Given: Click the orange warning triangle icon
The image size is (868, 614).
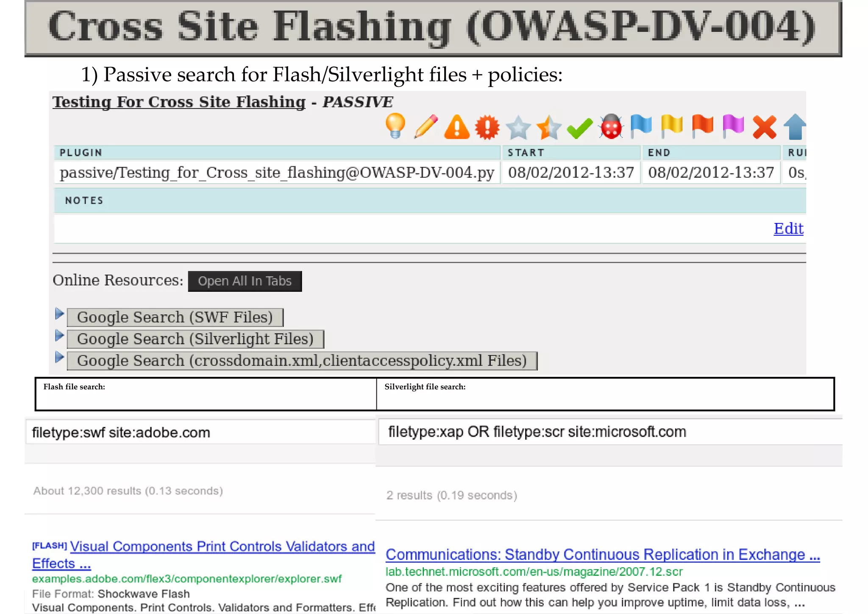Looking at the screenshot, I should point(457,127).
